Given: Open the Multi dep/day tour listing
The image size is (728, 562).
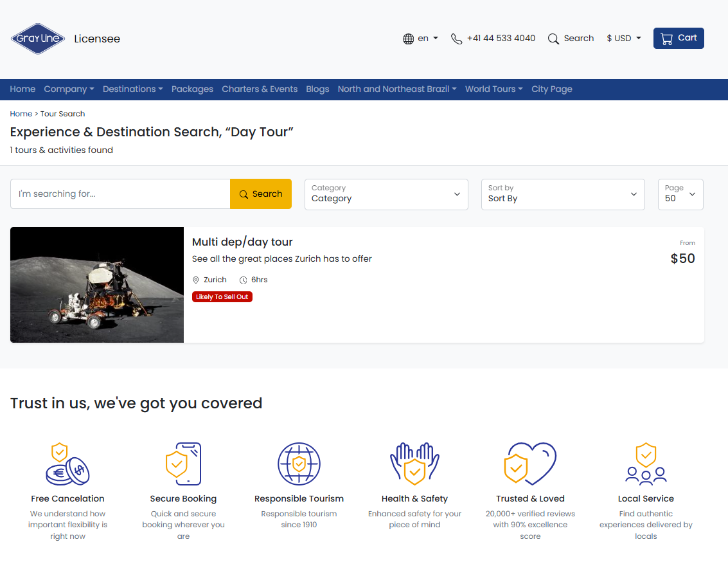Looking at the screenshot, I should point(242,242).
